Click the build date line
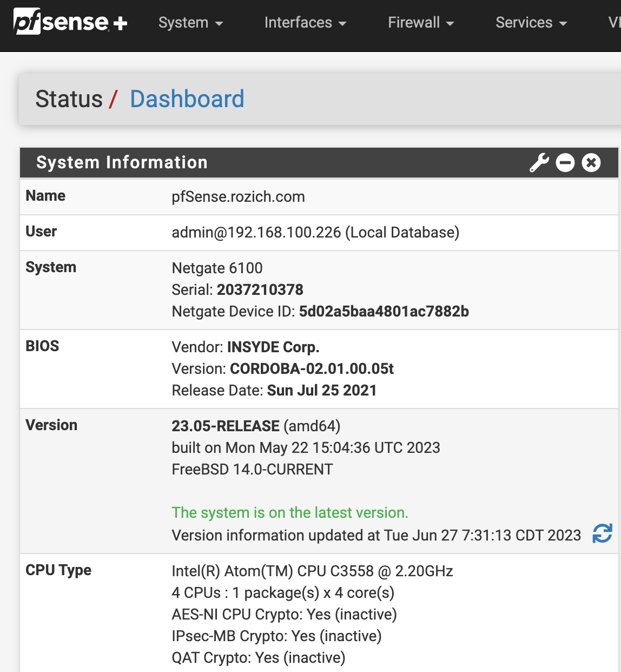621x672 pixels. coord(306,447)
